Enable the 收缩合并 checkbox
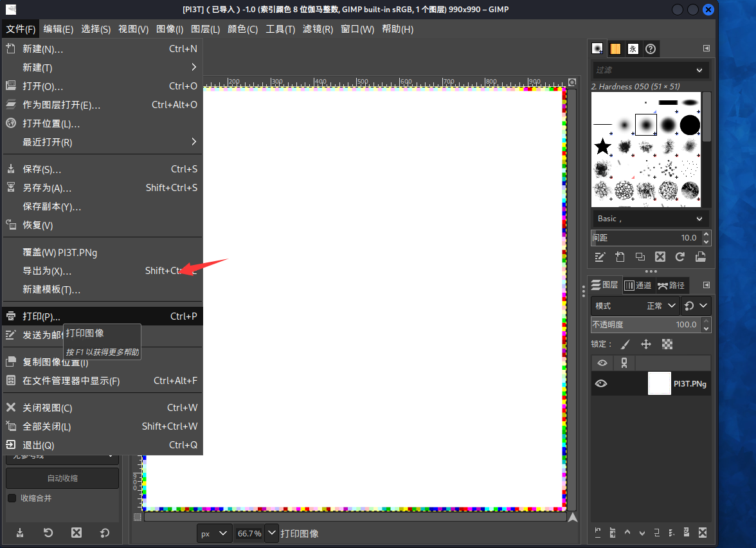Image resolution: width=756 pixels, height=548 pixels. click(x=12, y=498)
